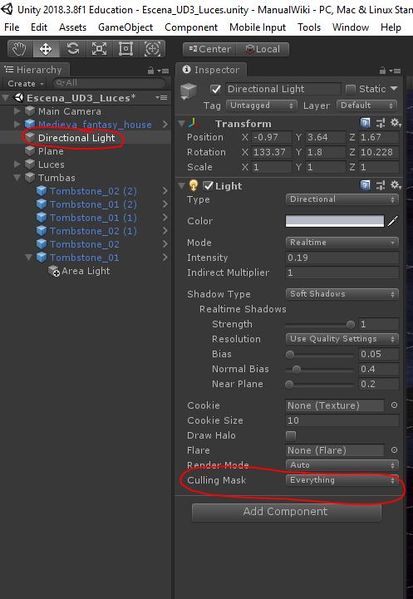Screen dimensions: 413x599
Task: Switch to the Hierarchy tab
Action: [34, 70]
